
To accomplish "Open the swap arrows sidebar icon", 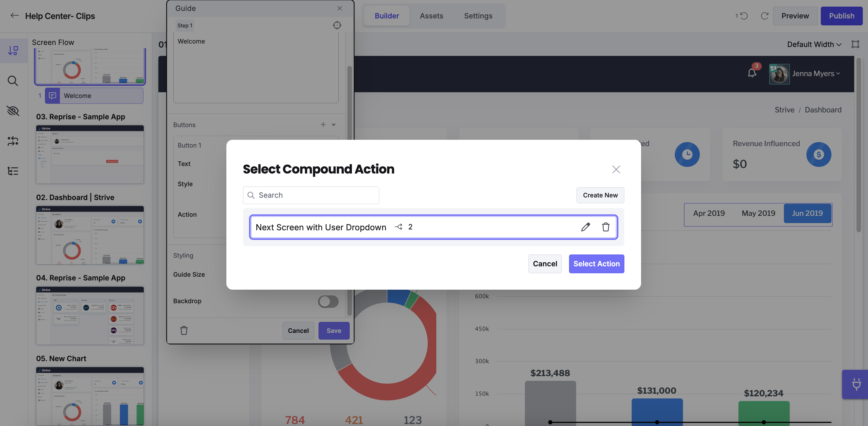I will click(13, 141).
